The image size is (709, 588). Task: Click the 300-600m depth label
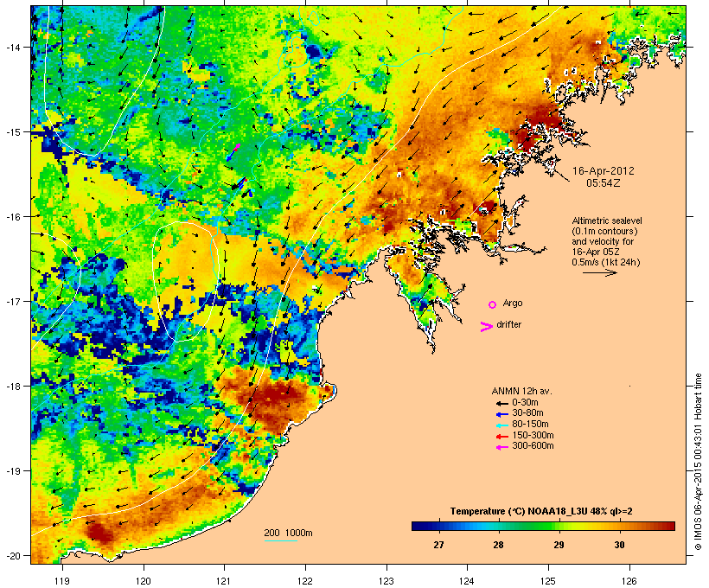coord(533,445)
